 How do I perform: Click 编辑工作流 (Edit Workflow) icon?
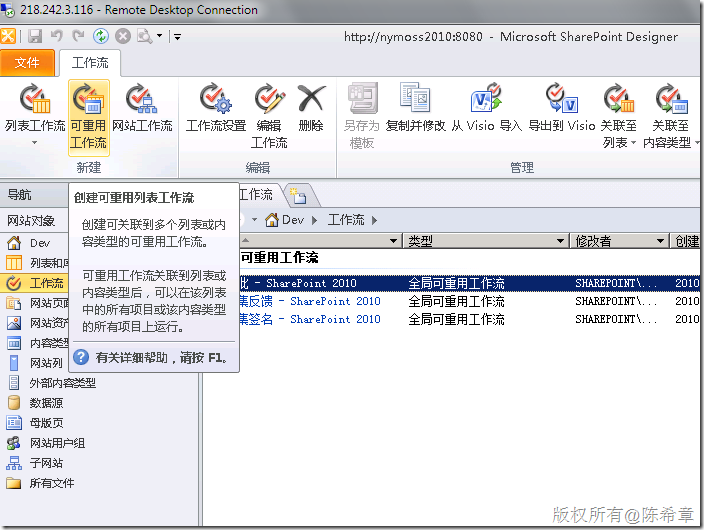(269, 98)
